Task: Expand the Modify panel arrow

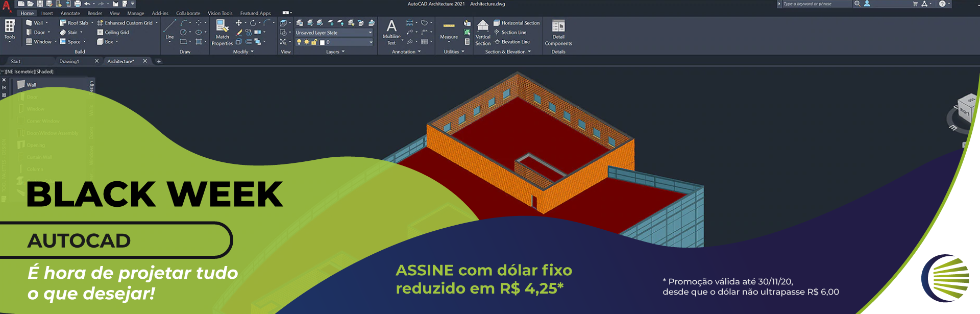Action: pos(252,52)
